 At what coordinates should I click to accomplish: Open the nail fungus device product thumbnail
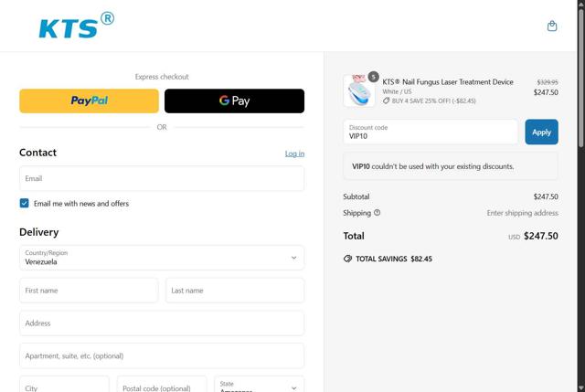(x=359, y=90)
